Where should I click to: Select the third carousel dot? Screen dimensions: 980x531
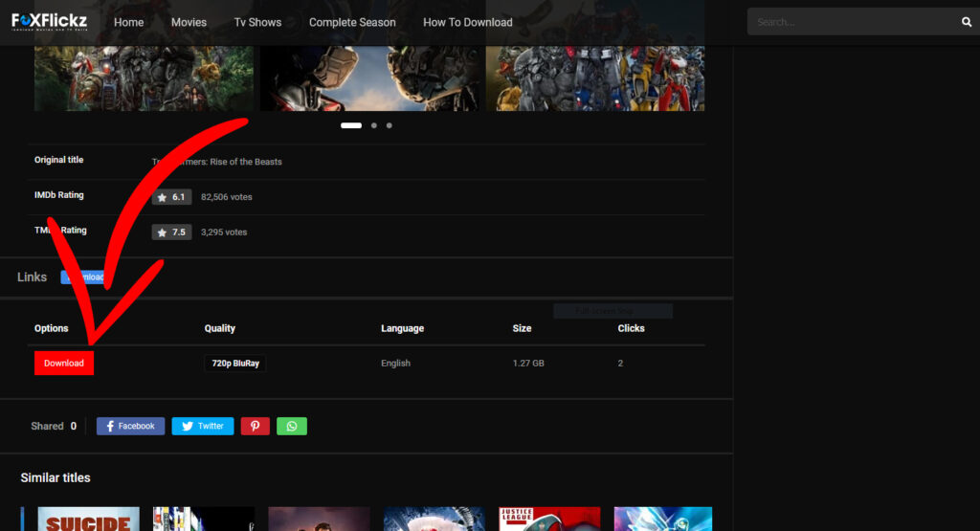coord(389,125)
